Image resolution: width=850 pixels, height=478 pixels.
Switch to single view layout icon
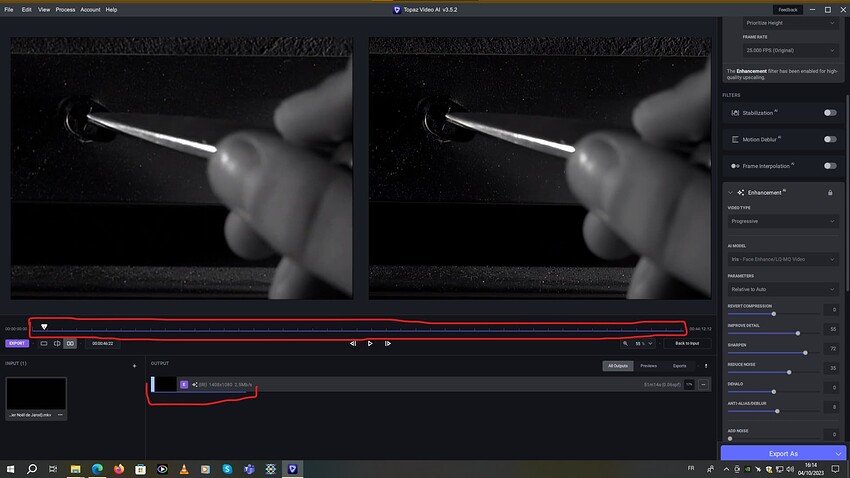click(x=44, y=344)
